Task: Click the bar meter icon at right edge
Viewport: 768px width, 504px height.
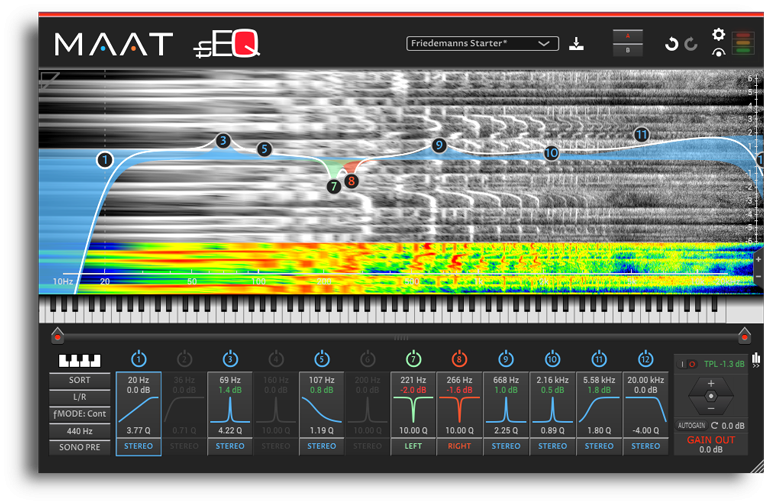Action: [755, 360]
